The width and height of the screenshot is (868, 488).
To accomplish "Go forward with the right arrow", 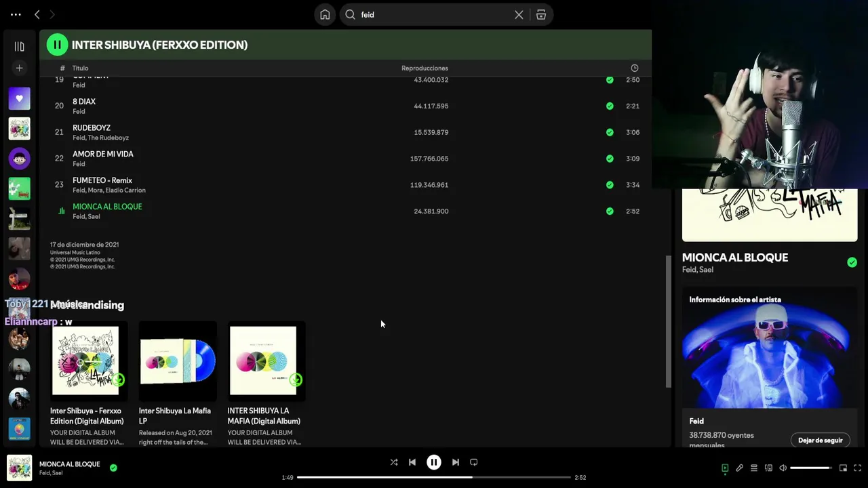I will [52, 14].
